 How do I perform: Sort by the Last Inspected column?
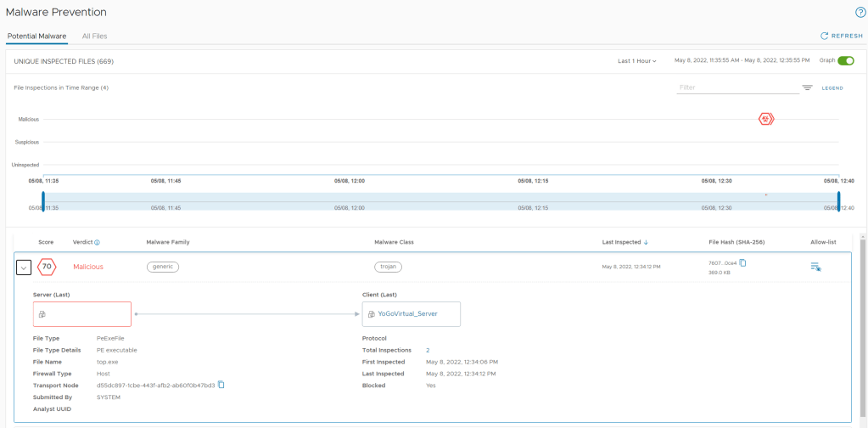625,242
